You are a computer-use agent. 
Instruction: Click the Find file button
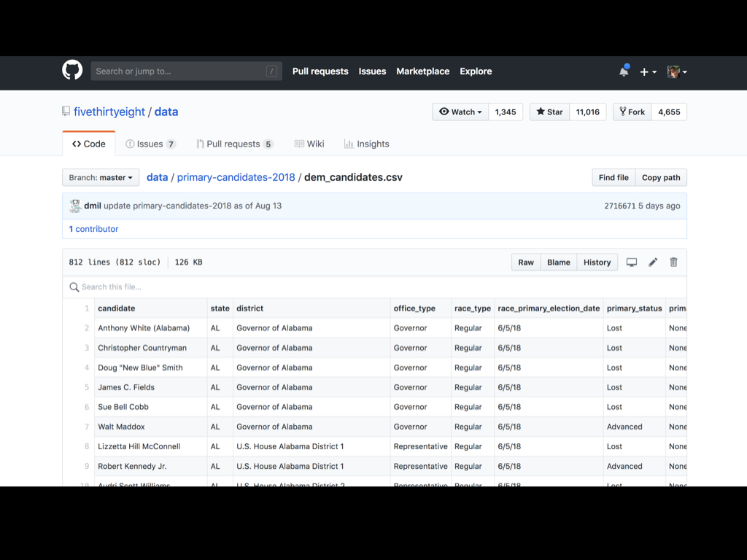[614, 178]
